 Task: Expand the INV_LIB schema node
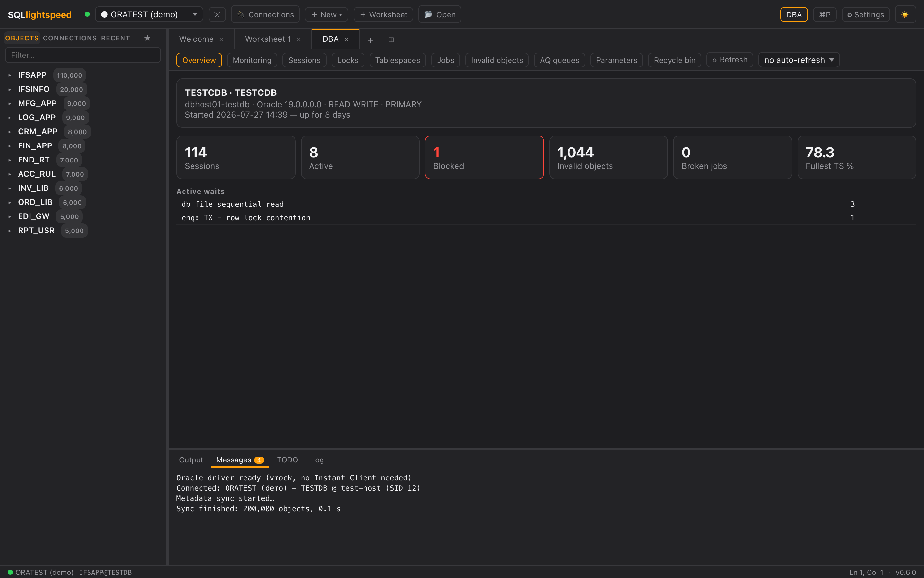pos(10,188)
